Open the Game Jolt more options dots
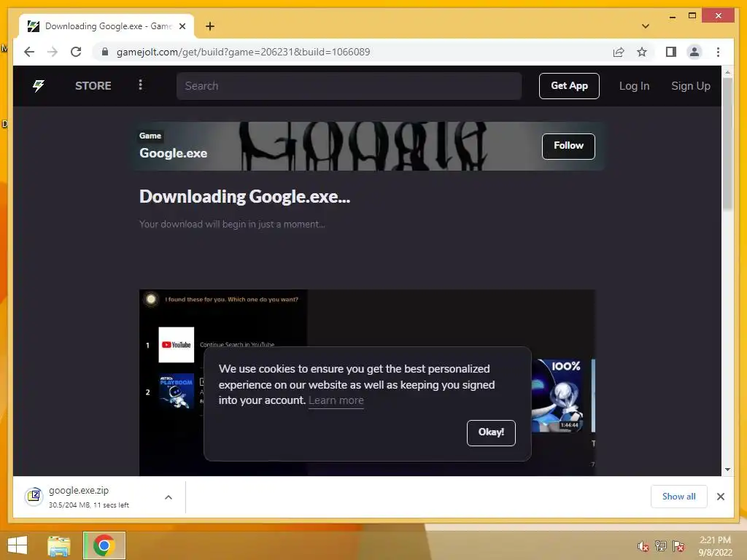This screenshot has height=560, width=747. point(140,85)
